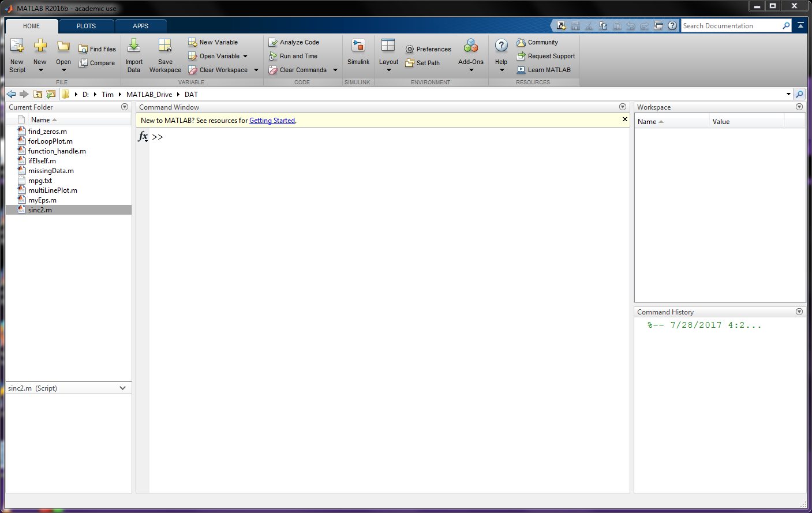The image size is (812, 513).
Task: Click Analyze Code
Action: coord(294,42)
